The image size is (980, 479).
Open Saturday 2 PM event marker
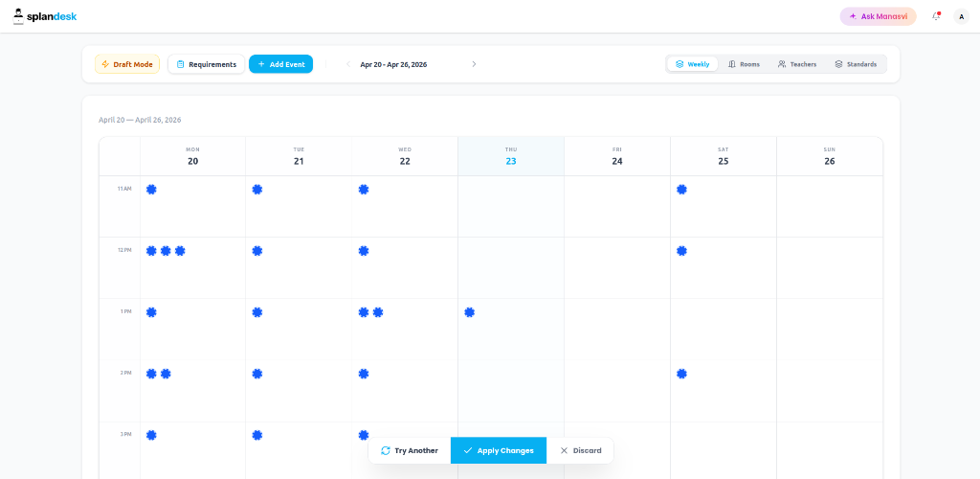[x=681, y=374]
